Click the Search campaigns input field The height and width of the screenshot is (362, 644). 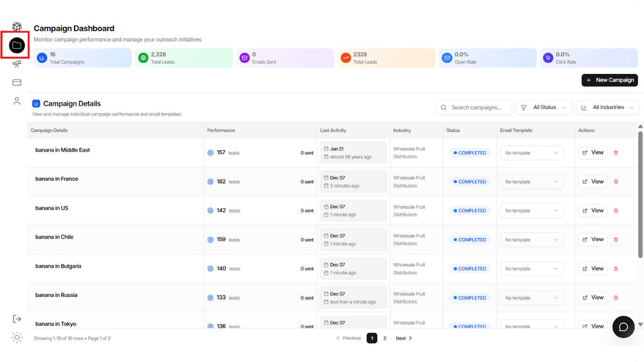click(479, 107)
